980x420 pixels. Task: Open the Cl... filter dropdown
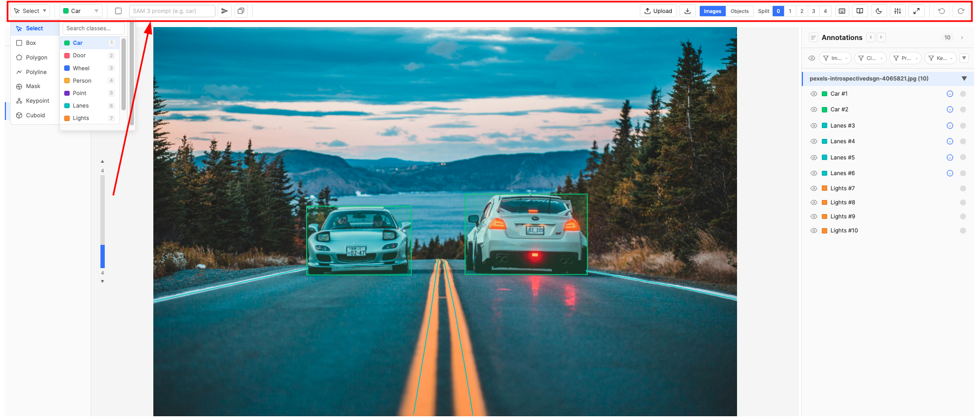point(870,58)
